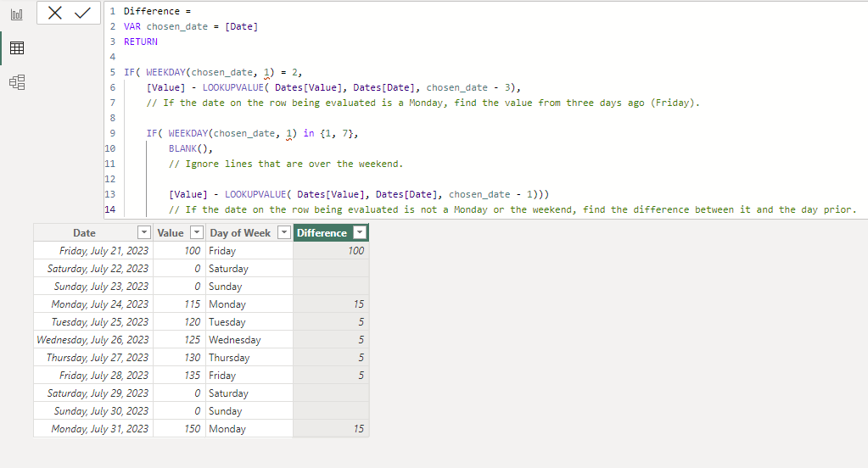Click the line number 14 in the editor
This screenshot has width=868, height=468.
[x=110, y=209]
